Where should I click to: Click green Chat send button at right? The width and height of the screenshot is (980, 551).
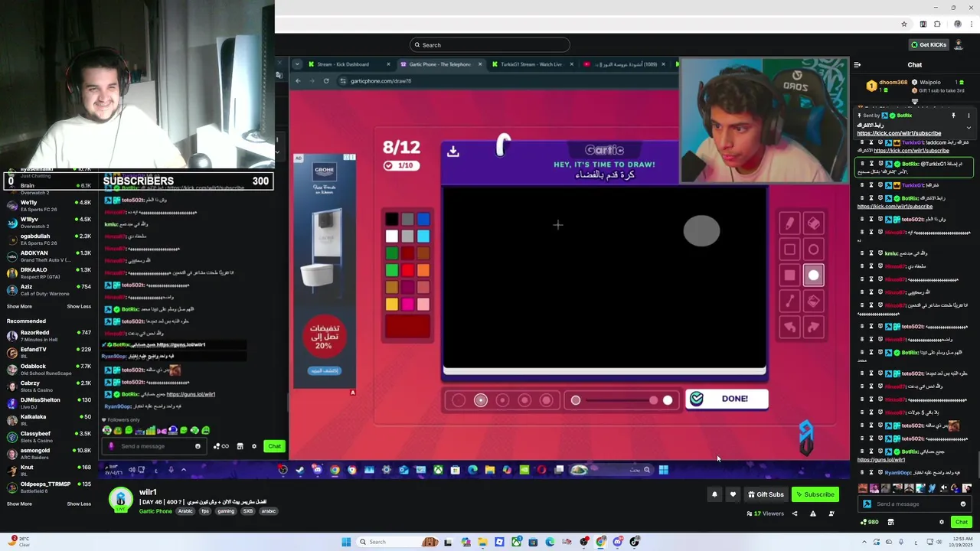pyautogui.click(x=962, y=522)
